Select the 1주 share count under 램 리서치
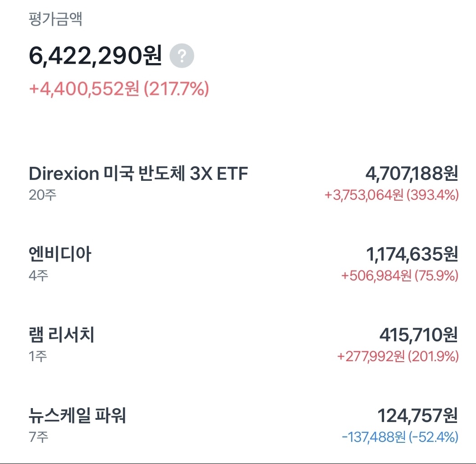The height and width of the screenshot is (464, 476). pos(38,356)
